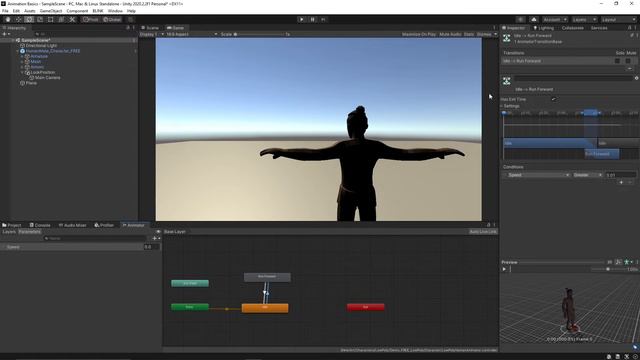Select the Exit node
This screenshot has width=640, height=360.
click(366, 307)
